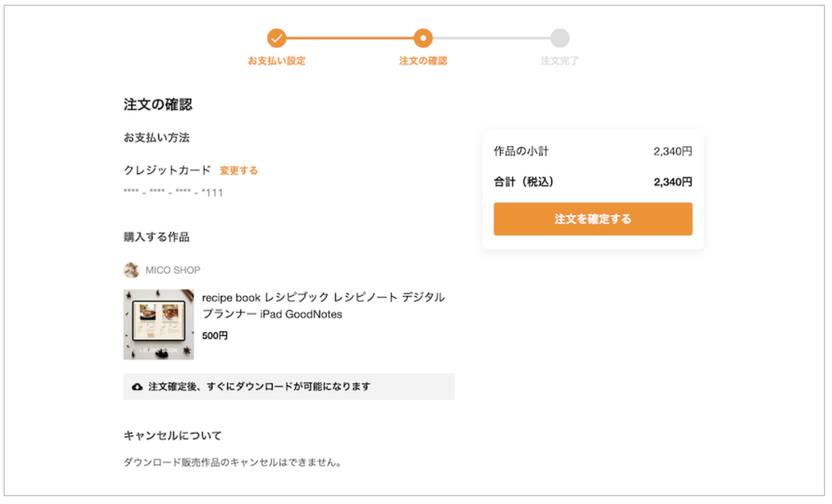The width and height of the screenshot is (832, 504).
Task: Click the 変更する link beside クレジットカード
Action: pos(239,171)
